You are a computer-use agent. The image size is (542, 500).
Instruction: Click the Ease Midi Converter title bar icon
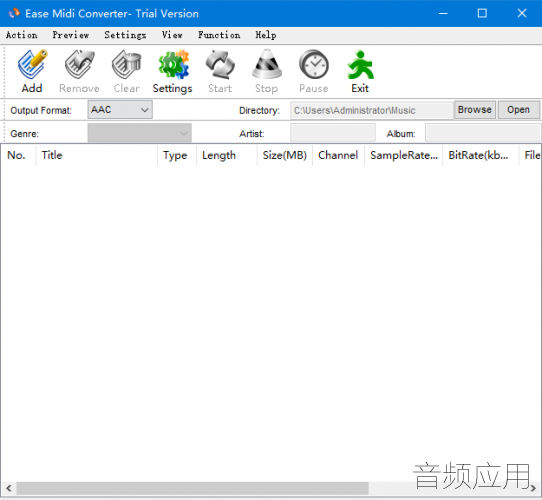[14, 13]
